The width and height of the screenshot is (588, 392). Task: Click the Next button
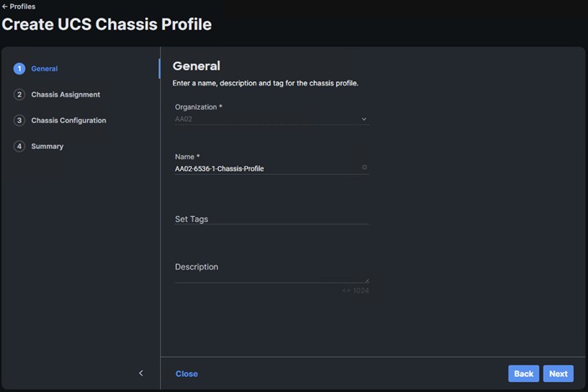click(x=558, y=374)
